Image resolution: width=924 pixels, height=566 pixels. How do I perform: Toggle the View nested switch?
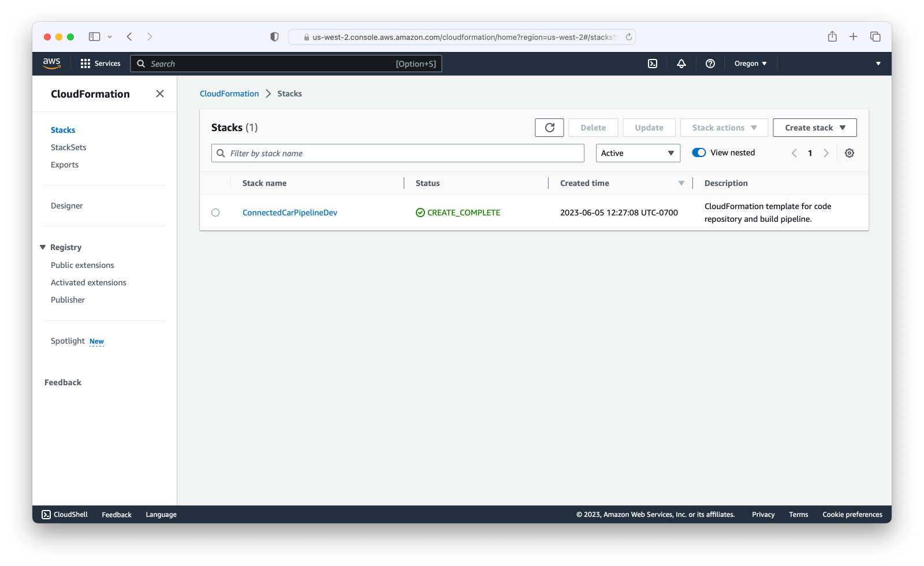[x=699, y=152]
